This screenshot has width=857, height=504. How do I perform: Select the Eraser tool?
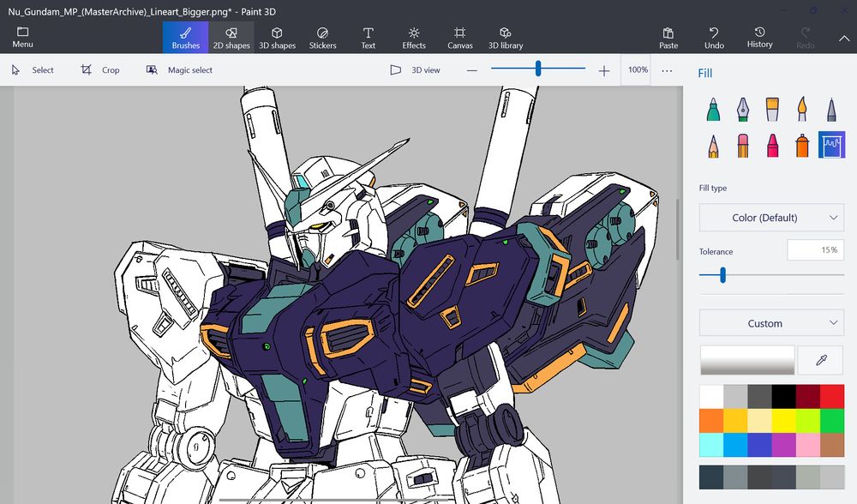point(742,146)
